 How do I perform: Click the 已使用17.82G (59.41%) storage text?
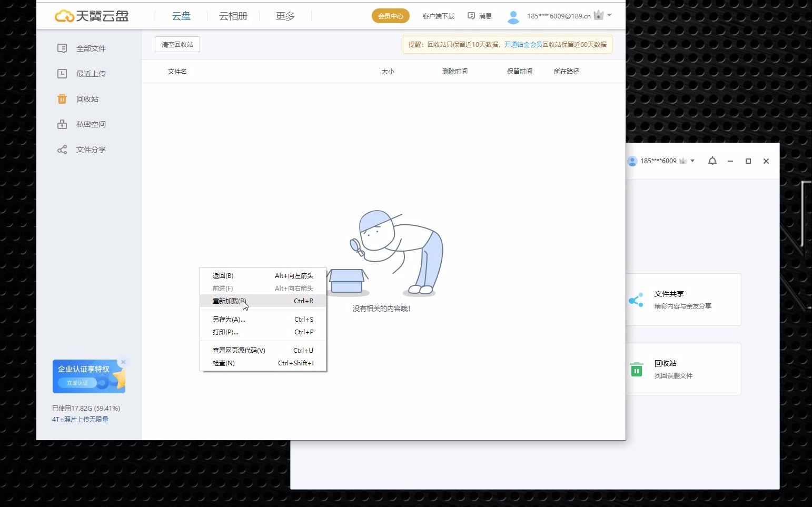click(86, 409)
